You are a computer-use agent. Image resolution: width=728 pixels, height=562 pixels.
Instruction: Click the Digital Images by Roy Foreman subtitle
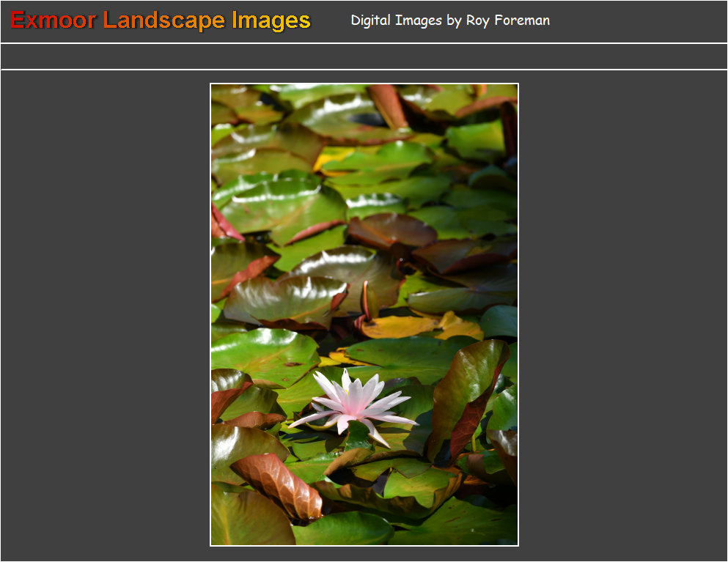click(449, 21)
